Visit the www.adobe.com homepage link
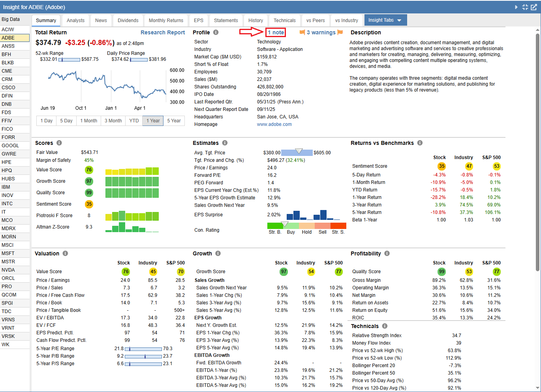 tap(274, 124)
